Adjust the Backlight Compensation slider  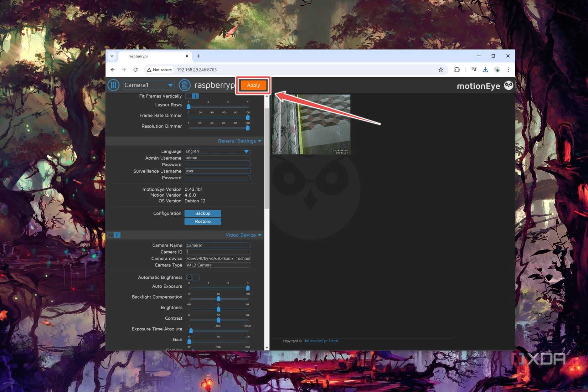click(x=218, y=299)
